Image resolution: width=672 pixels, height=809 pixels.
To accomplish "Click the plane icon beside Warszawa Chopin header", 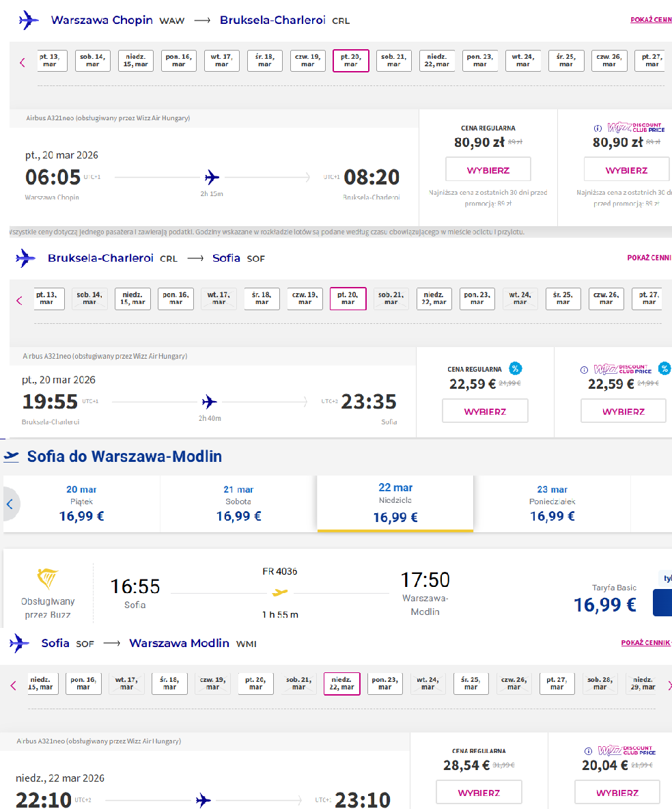I will pyautogui.click(x=29, y=20).
